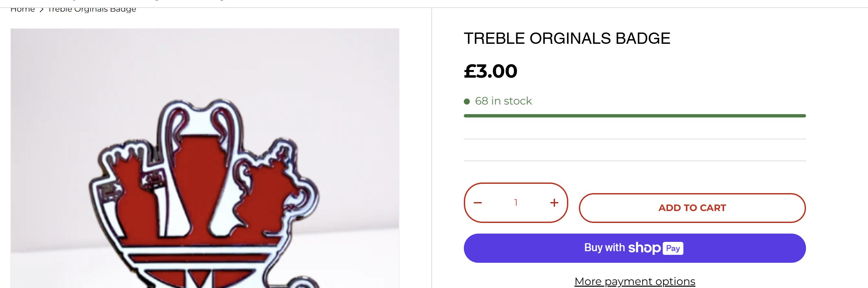The image size is (868, 288).
Task: Click the 'shop' logo in purple button
Action: click(x=644, y=248)
